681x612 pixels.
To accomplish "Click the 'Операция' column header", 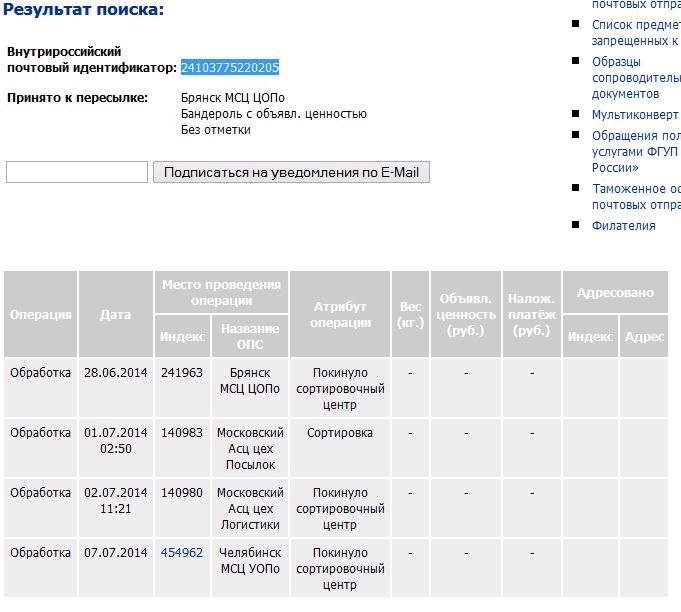I will point(41,314).
